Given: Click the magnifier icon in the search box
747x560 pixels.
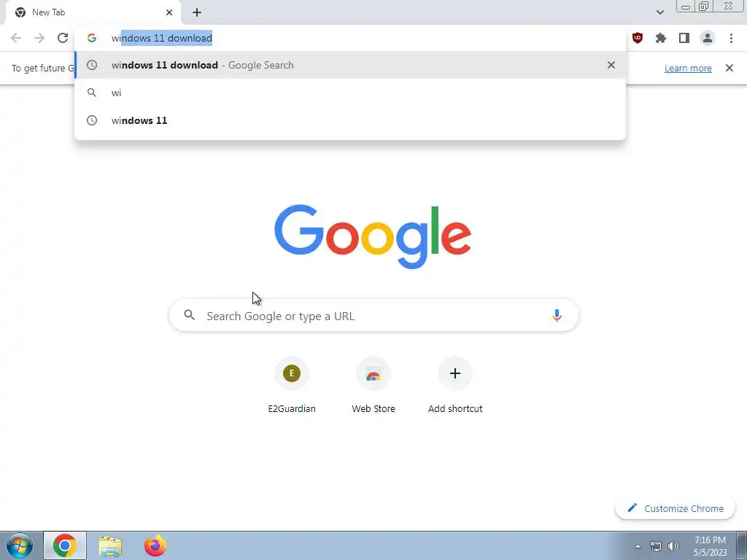Looking at the screenshot, I should click(190, 315).
